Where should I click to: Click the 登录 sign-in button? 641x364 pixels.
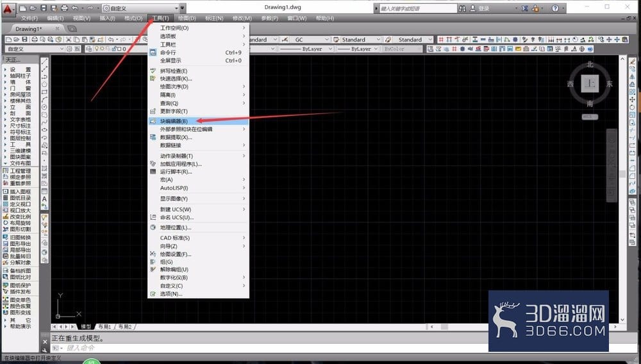(x=484, y=8)
